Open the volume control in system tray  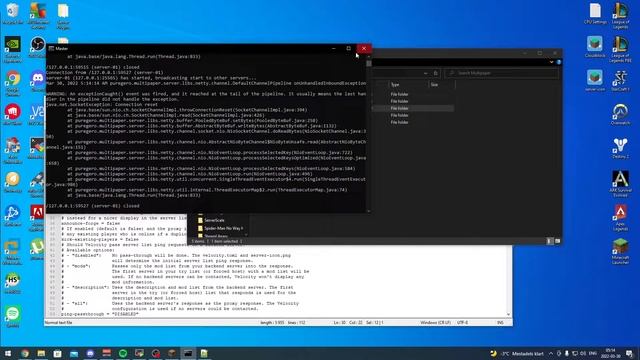click(583, 353)
